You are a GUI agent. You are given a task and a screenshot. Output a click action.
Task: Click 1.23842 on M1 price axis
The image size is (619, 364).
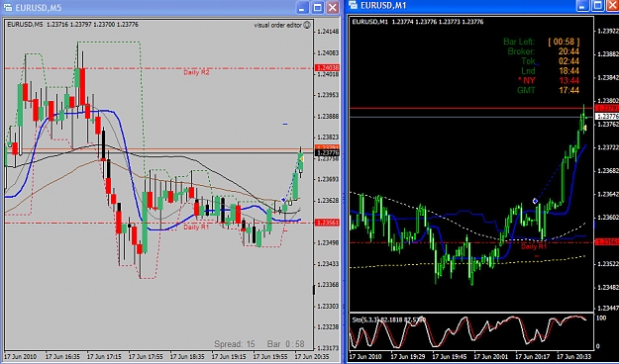(x=608, y=77)
